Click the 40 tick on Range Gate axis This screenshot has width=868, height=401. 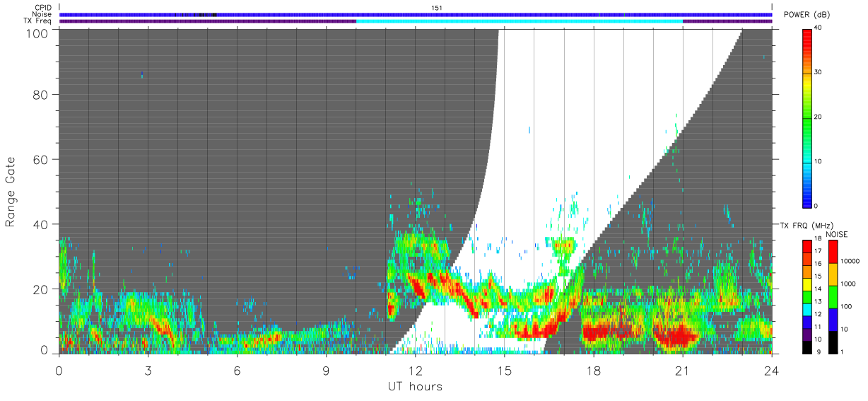point(41,224)
